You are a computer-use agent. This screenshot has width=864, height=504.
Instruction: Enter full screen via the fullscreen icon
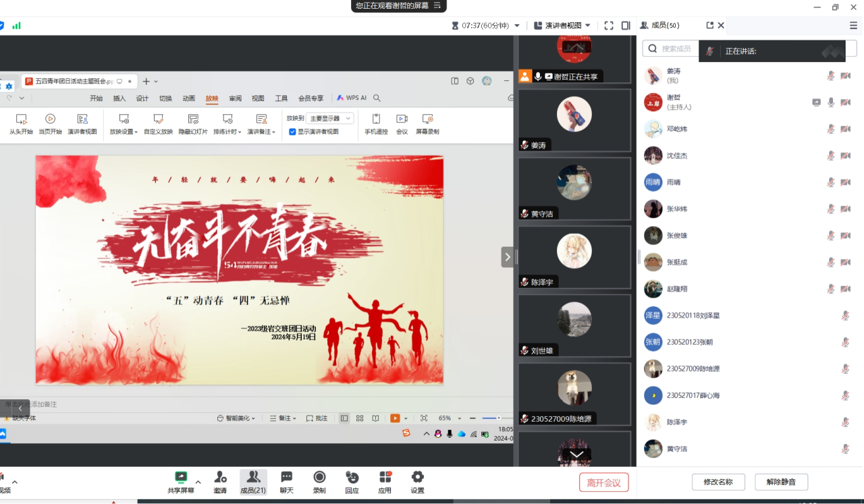(x=609, y=26)
